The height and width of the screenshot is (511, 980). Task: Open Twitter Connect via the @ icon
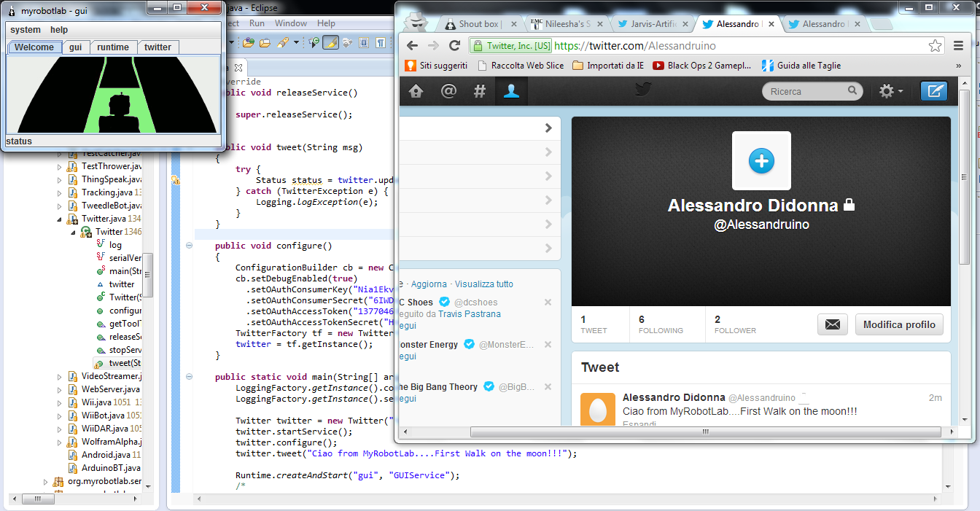[x=448, y=91]
